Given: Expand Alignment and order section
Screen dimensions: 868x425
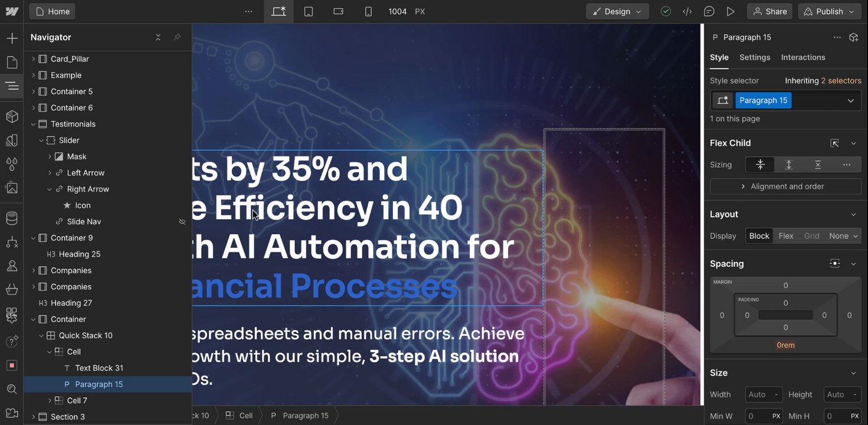Looking at the screenshot, I should click(x=785, y=186).
